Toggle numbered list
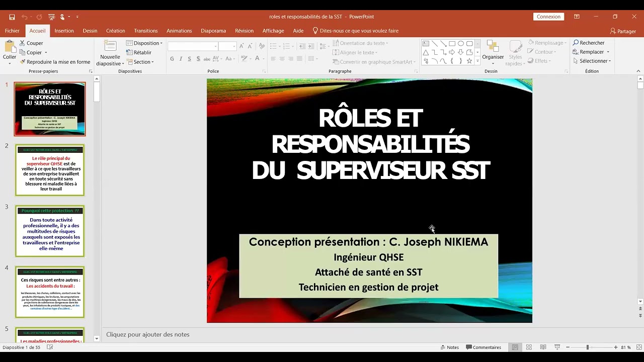Image resolution: width=644 pixels, height=362 pixels. (287, 46)
